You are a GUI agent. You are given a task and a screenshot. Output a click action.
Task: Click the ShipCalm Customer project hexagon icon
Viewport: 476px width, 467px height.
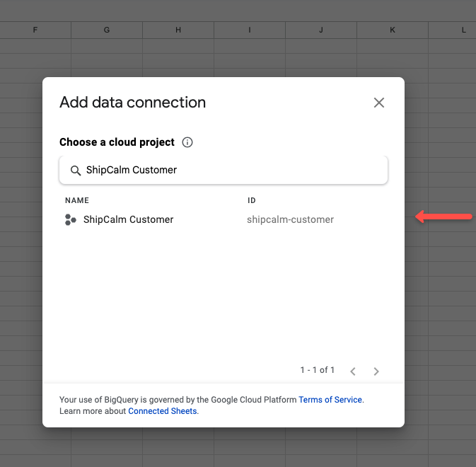click(x=71, y=219)
